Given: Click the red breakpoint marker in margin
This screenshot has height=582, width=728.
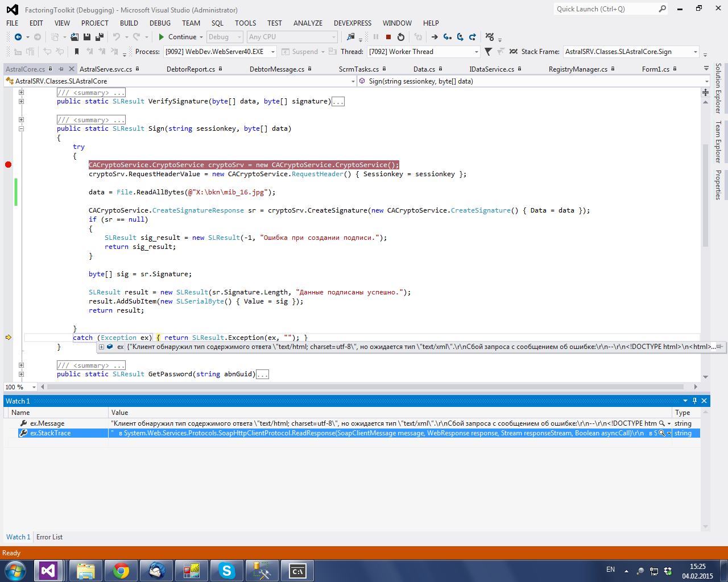Looking at the screenshot, I should pos(8,165).
